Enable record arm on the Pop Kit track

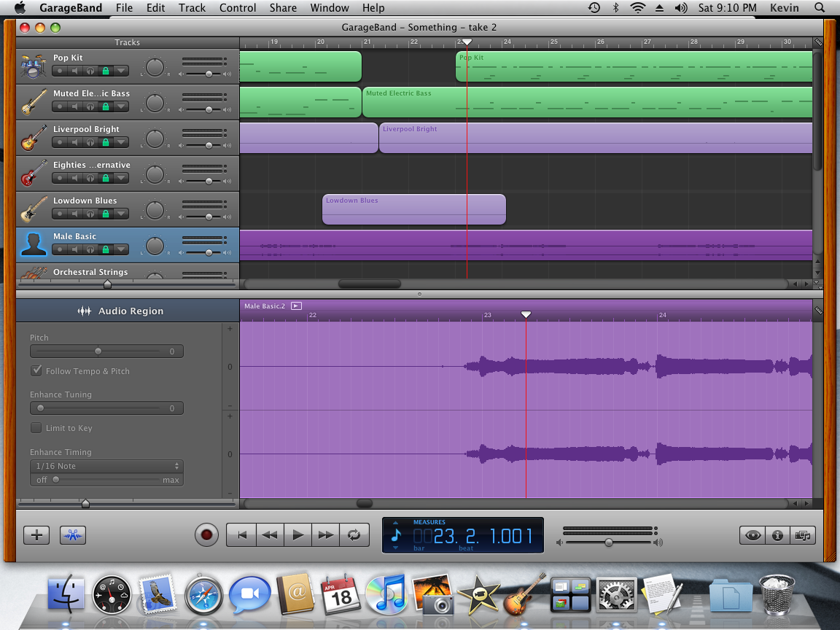point(60,71)
